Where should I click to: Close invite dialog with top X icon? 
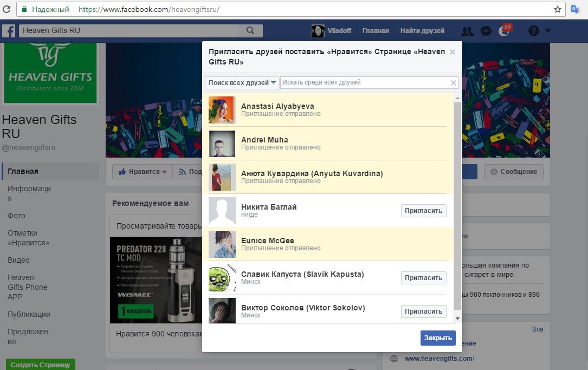pyautogui.click(x=453, y=52)
